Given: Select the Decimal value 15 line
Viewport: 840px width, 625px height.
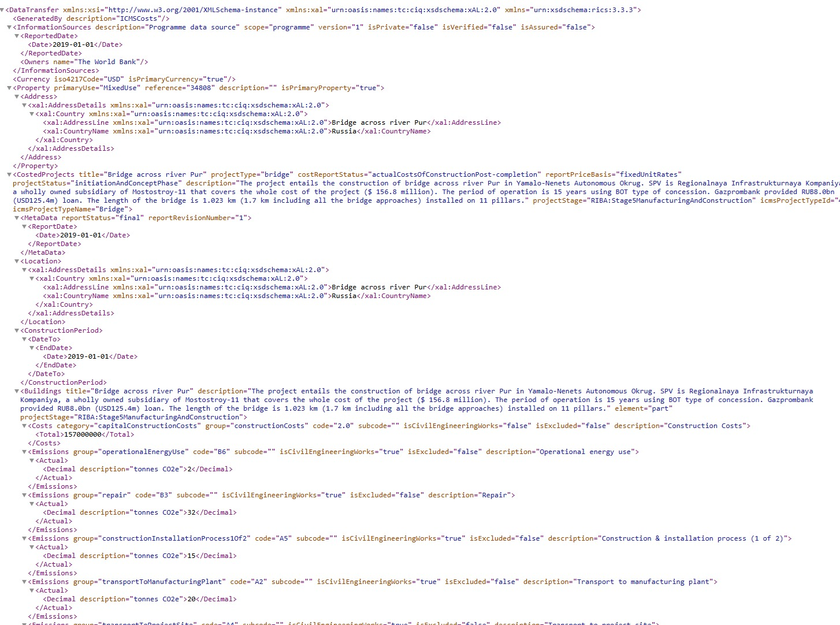Looking at the screenshot, I should [x=140, y=556].
